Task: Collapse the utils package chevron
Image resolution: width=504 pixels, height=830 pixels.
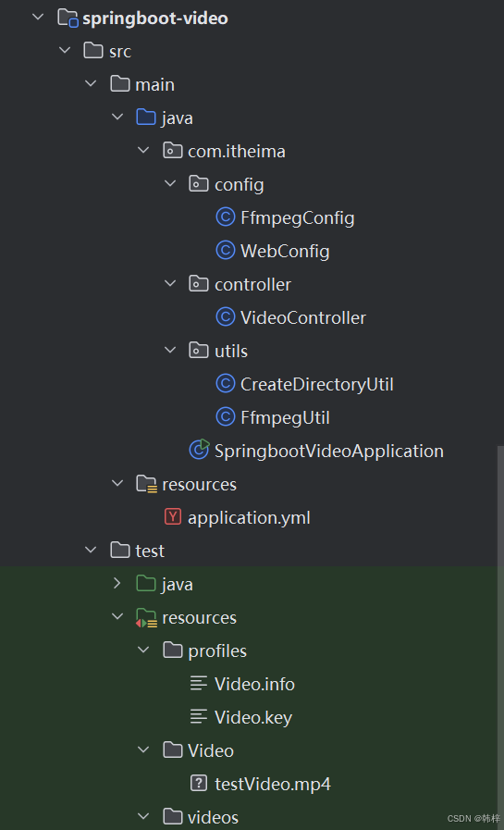Action: click(x=170, y=350)
